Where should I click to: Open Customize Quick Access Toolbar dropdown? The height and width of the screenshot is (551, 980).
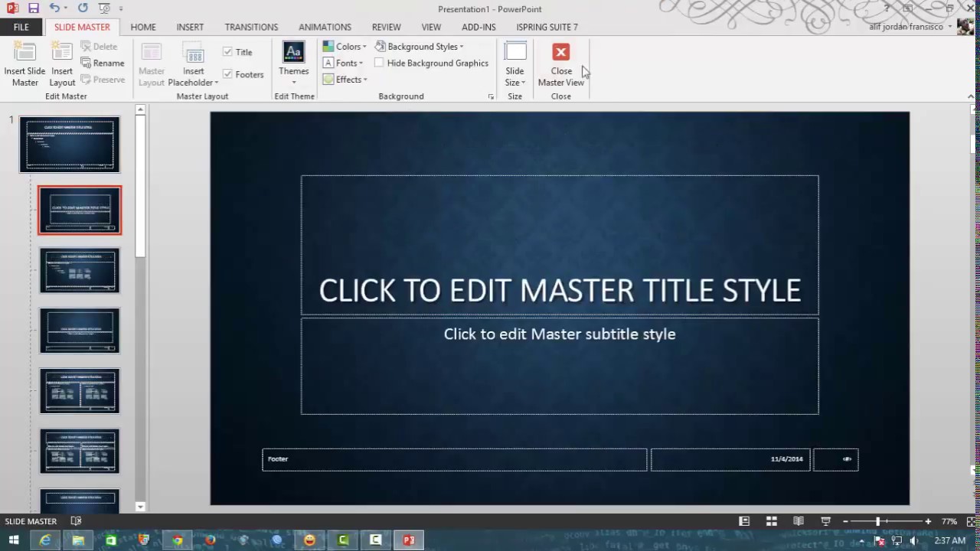coord(121,8)
